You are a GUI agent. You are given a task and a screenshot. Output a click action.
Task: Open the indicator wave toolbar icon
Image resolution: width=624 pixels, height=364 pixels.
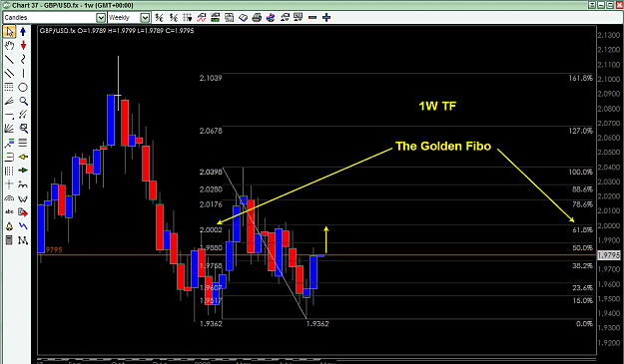(x=202, y=18)
